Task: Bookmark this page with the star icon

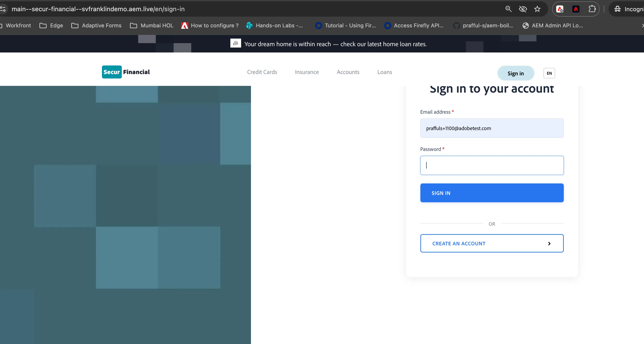Action: pyautogui.click(x=537, y=9)
